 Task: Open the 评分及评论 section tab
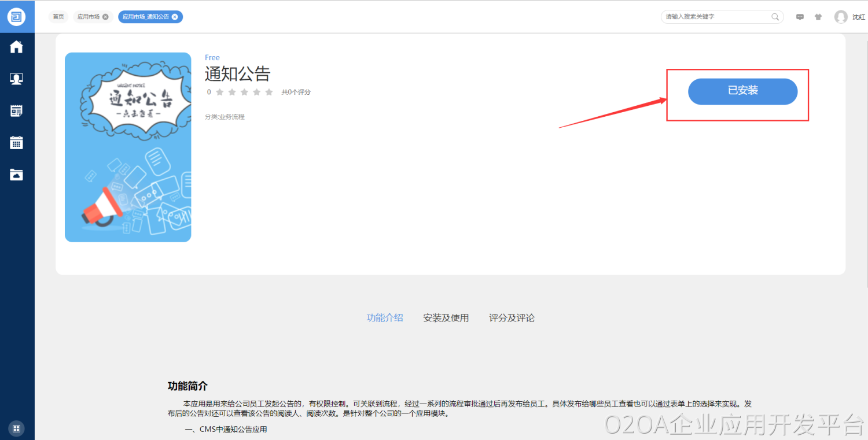512,318
